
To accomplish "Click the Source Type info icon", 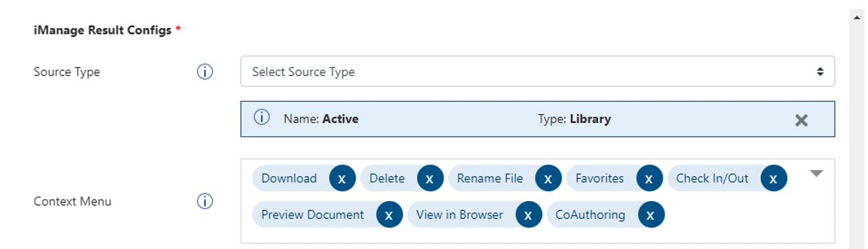I will tap(205, 71).
